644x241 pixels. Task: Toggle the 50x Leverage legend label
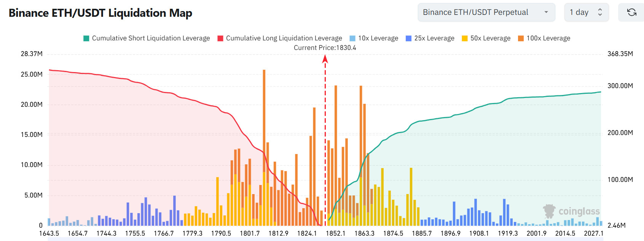(490, 38)
